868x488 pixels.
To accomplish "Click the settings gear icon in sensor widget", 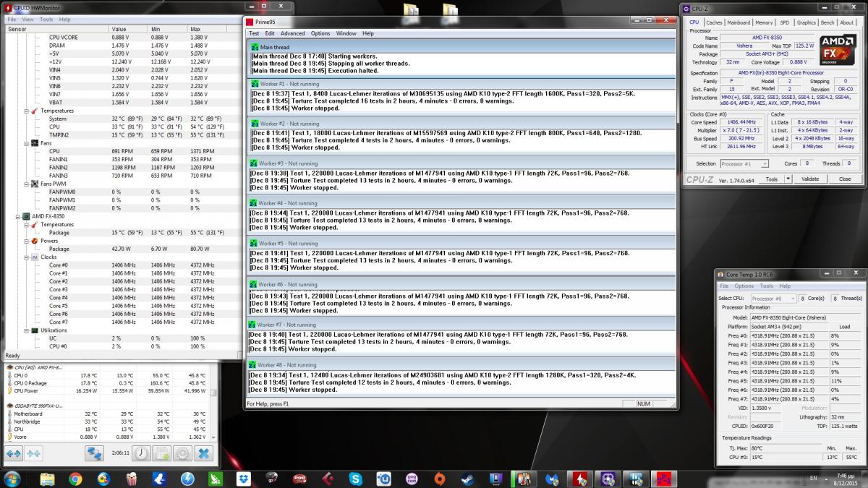I will pyautogui.click(x=182, y=453).
